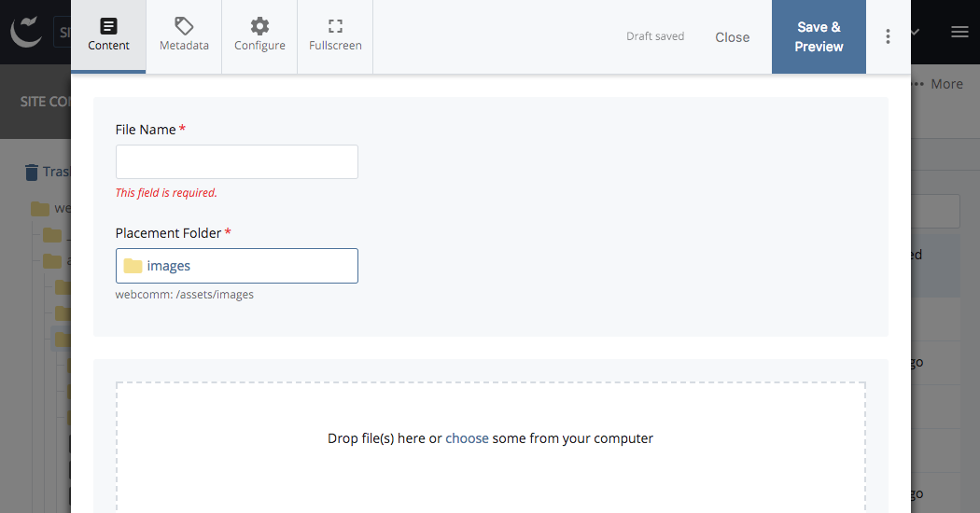Click the Save & Preview button
980x513 pixels.
click(819, 36)
